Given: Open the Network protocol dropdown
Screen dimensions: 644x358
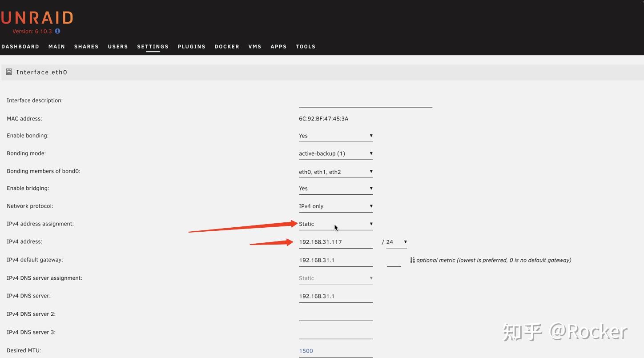Looking at the screenshot, I should coord(336,206).
